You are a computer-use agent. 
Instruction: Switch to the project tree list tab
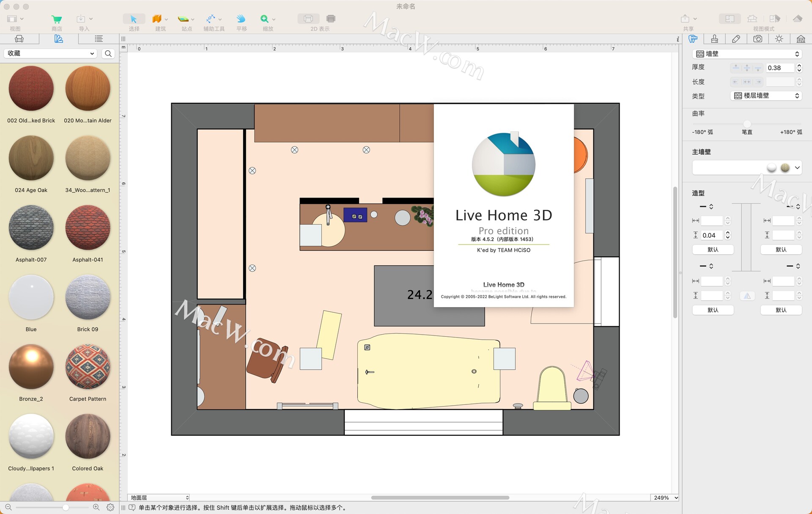(99, 39)
